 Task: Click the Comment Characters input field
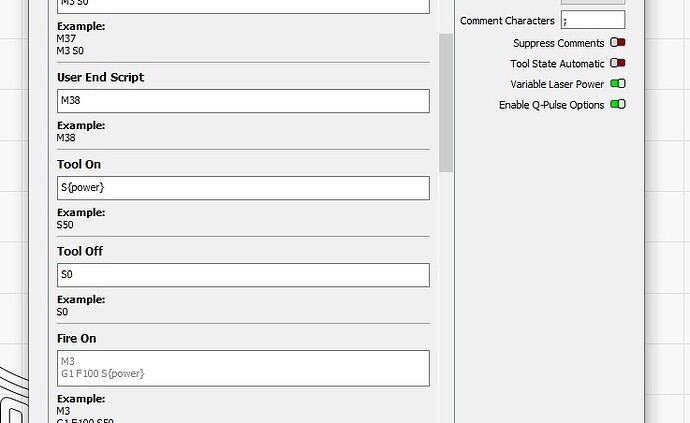[592, 21]
